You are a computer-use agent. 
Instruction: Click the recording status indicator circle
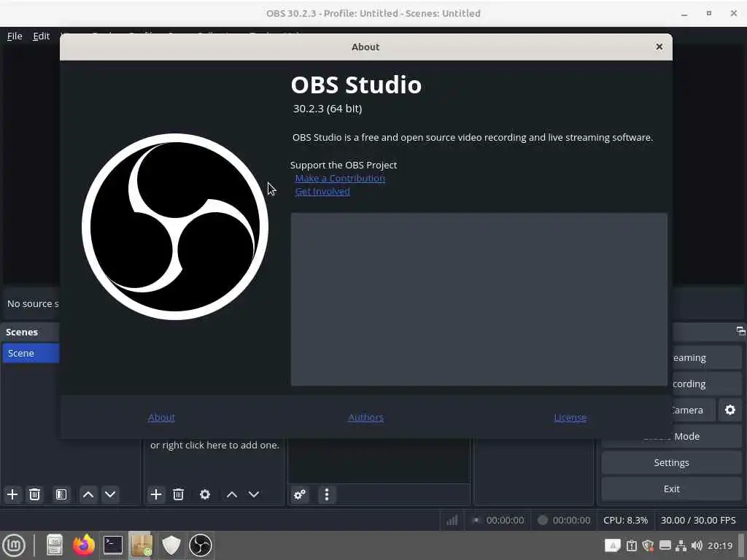tap(543, 520)
